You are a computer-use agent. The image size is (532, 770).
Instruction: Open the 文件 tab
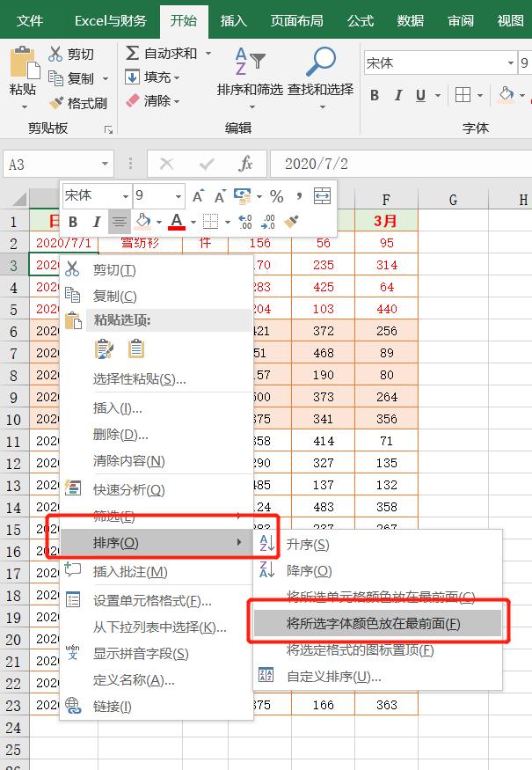coord(29,20)
